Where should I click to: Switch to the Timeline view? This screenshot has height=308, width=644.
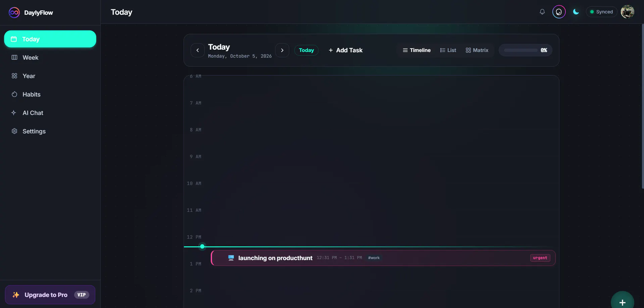[x=417, y=50]
